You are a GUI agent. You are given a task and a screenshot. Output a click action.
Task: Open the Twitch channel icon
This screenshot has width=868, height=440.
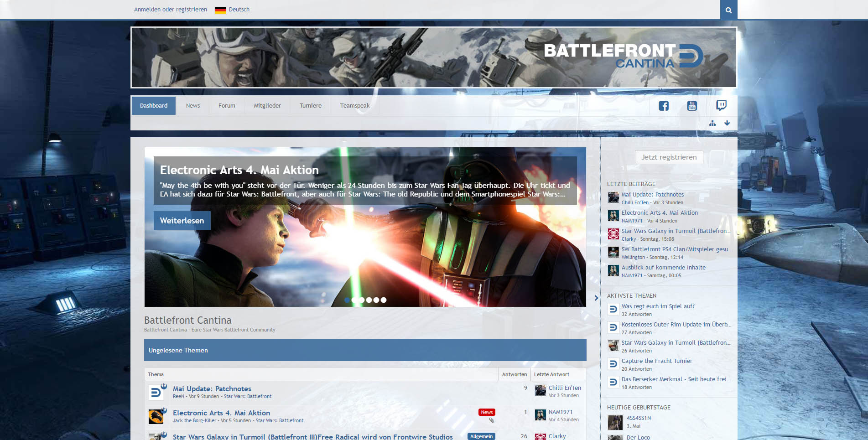[721, 106]
